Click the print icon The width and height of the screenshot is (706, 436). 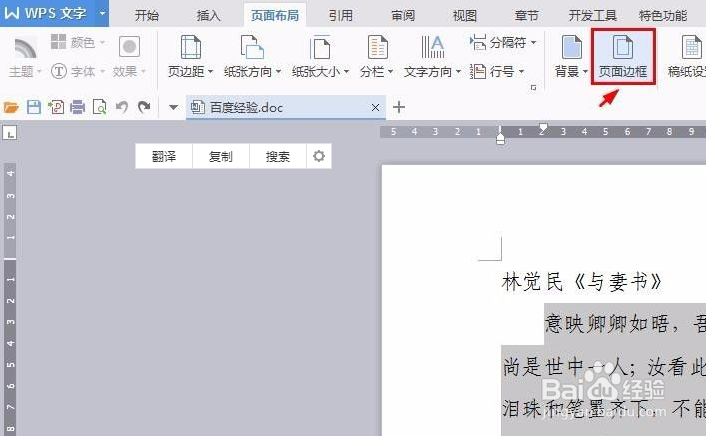[x=77, y=107]
